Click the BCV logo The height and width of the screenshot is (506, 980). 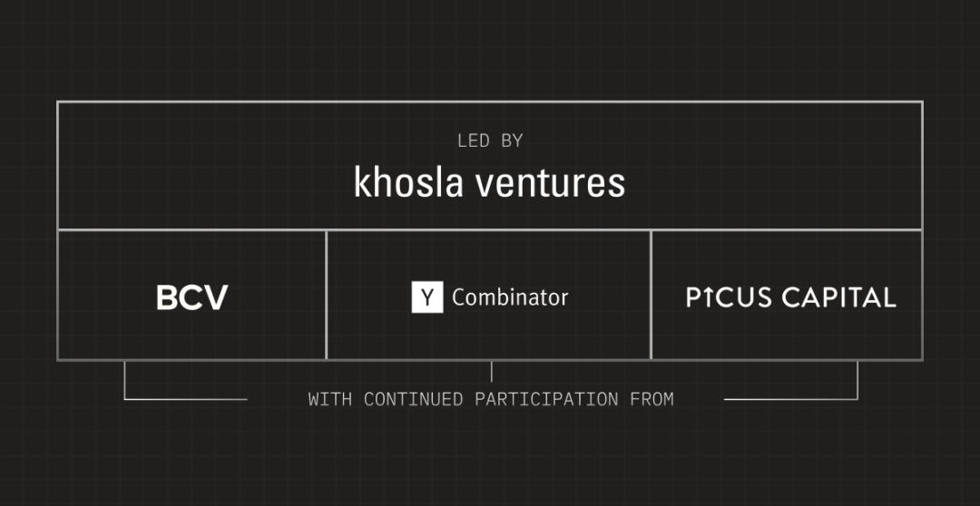(x=191, y=297)
